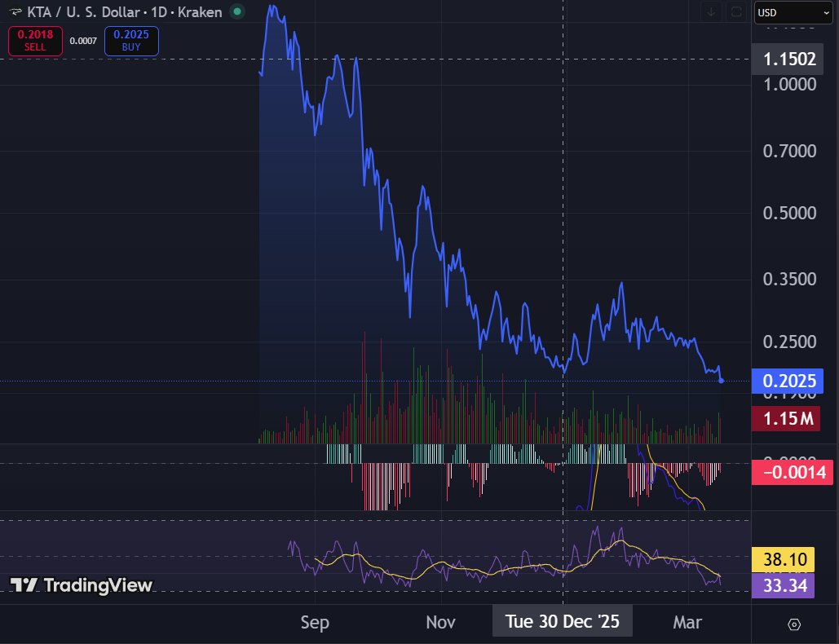
Task: Click the purple 33.34 RSI value label
Action: point(784,585)
